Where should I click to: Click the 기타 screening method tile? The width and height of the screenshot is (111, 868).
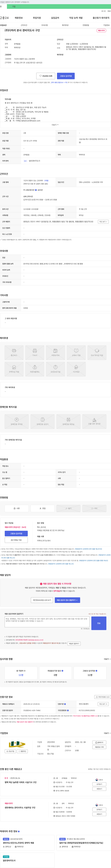[x=94, y=508]
